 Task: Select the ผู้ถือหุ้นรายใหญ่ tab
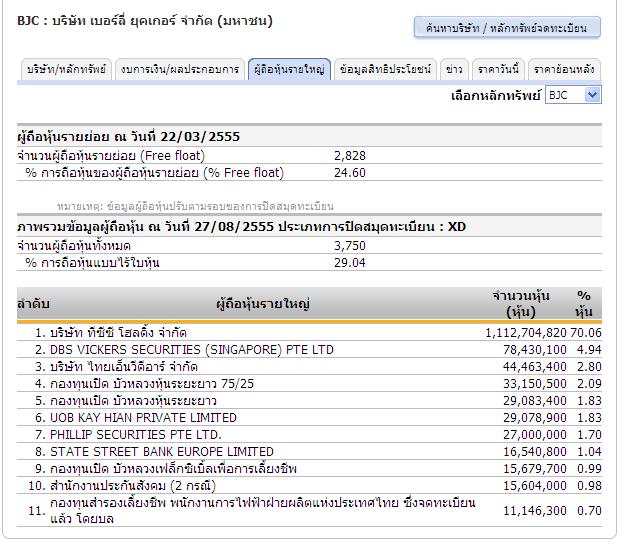tap(289, 69)
